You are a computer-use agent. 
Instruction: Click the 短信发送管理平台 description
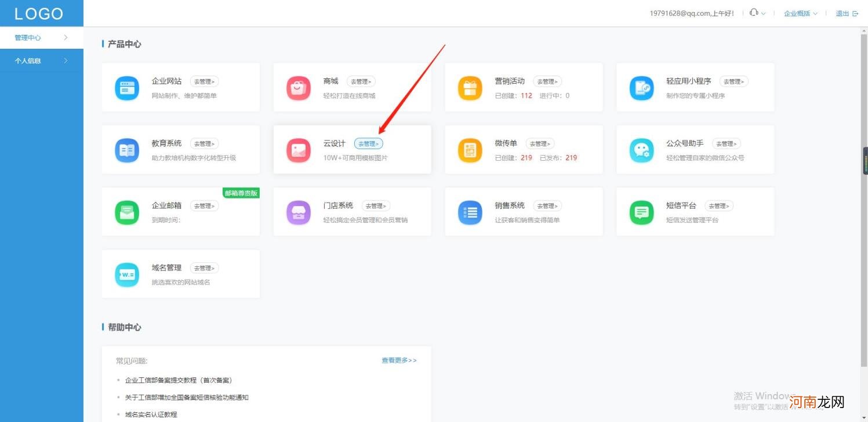click(x=692, y=220)
